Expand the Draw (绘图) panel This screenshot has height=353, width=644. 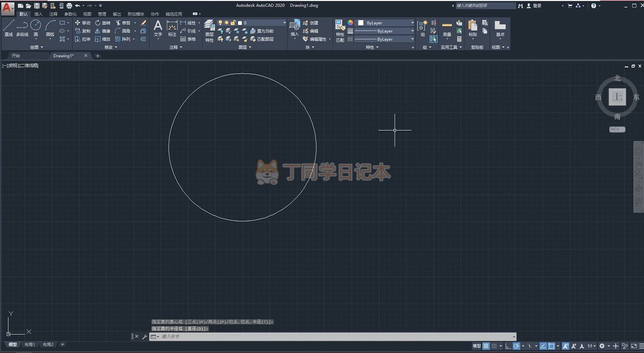[37, 47]
